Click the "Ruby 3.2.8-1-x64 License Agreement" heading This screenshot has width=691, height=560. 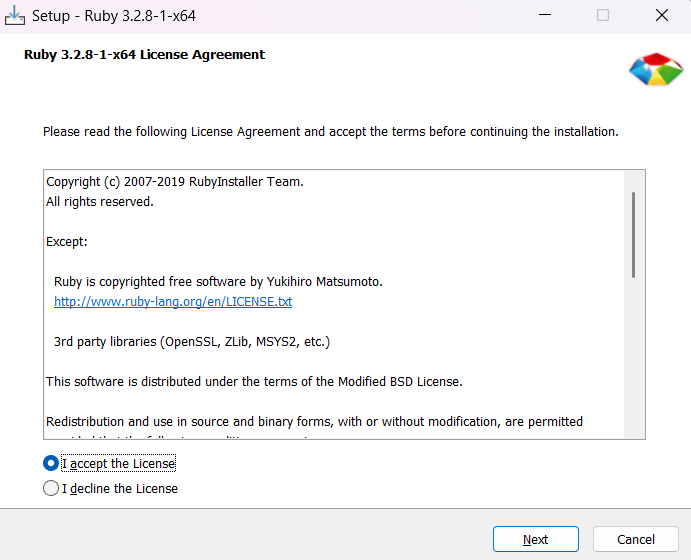pyautogui.click(x=144, y=55)
